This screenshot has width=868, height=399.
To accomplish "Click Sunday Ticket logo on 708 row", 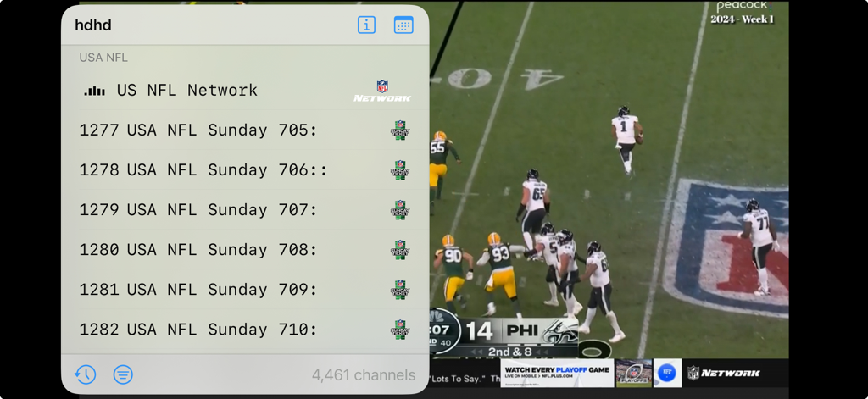I will [400, 250].
